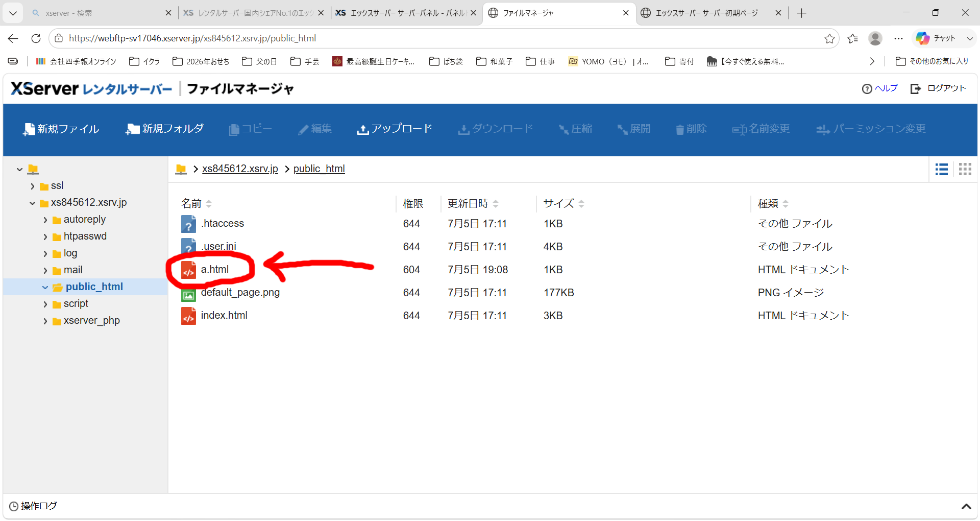Click the ログアウト logout icon

tap(916, 89)
